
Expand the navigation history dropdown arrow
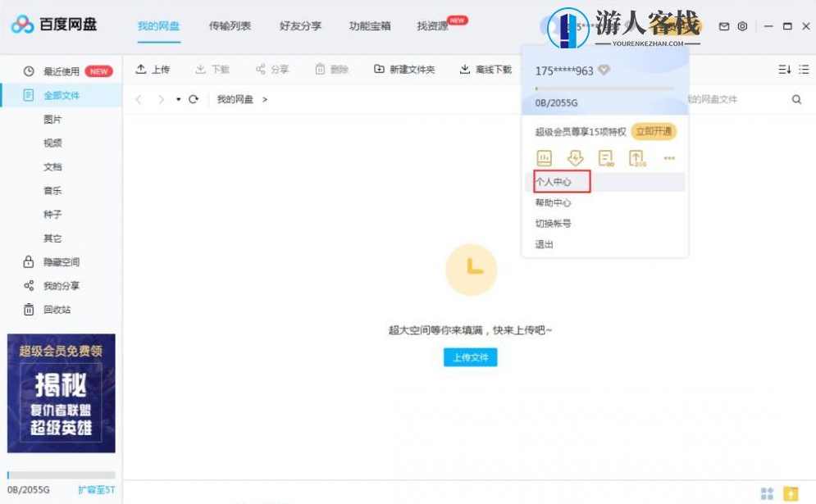[179, 100]
